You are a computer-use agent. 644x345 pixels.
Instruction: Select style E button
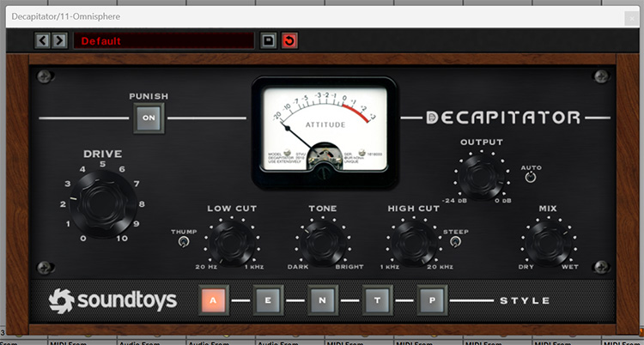pos(268,300)
